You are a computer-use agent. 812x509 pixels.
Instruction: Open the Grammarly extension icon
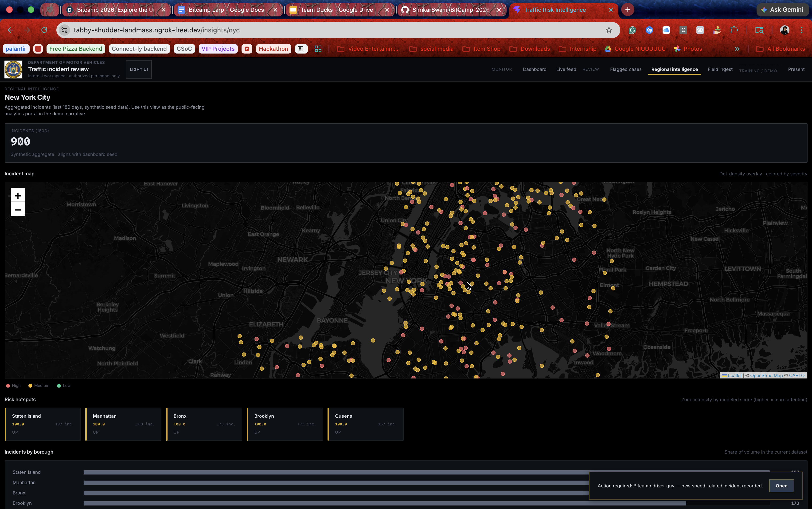[632, 30]
